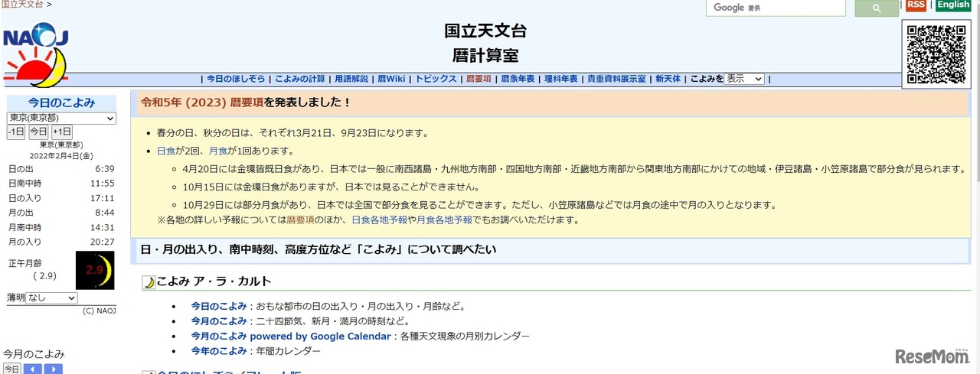Open トピックス in navigation bar
Image resolution: width=980 pixels, height=374 pixels.
tap(436, 79)
